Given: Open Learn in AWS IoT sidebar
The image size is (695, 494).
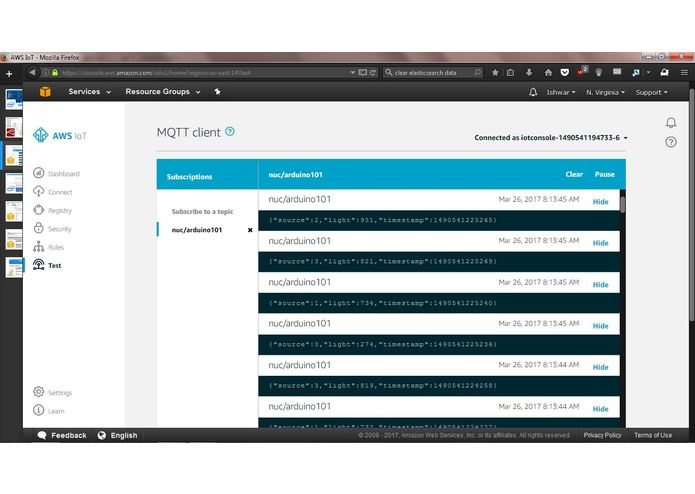Looking at the screenshot, I should click(x=49, y=411).
